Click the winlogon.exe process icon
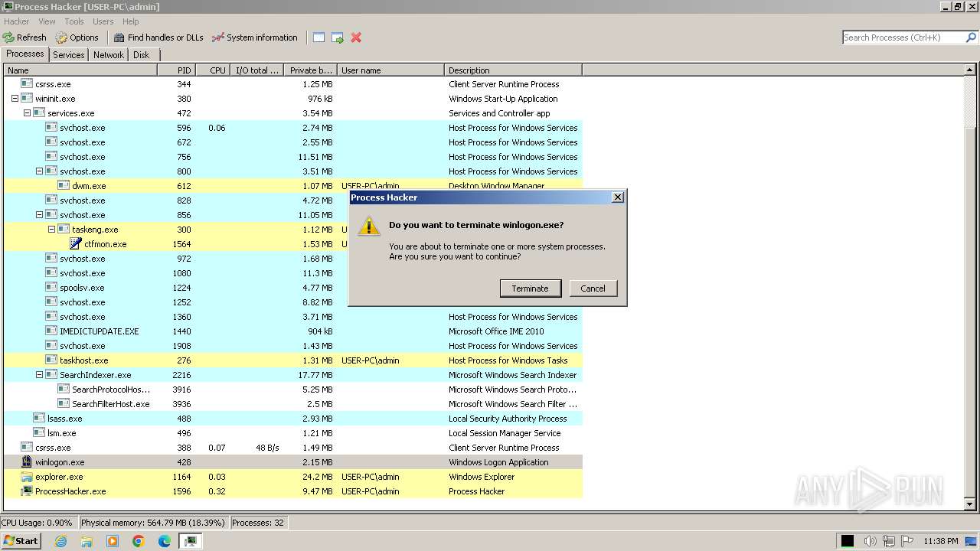Viewport: 980px width, 551px height. click(27, 462)
